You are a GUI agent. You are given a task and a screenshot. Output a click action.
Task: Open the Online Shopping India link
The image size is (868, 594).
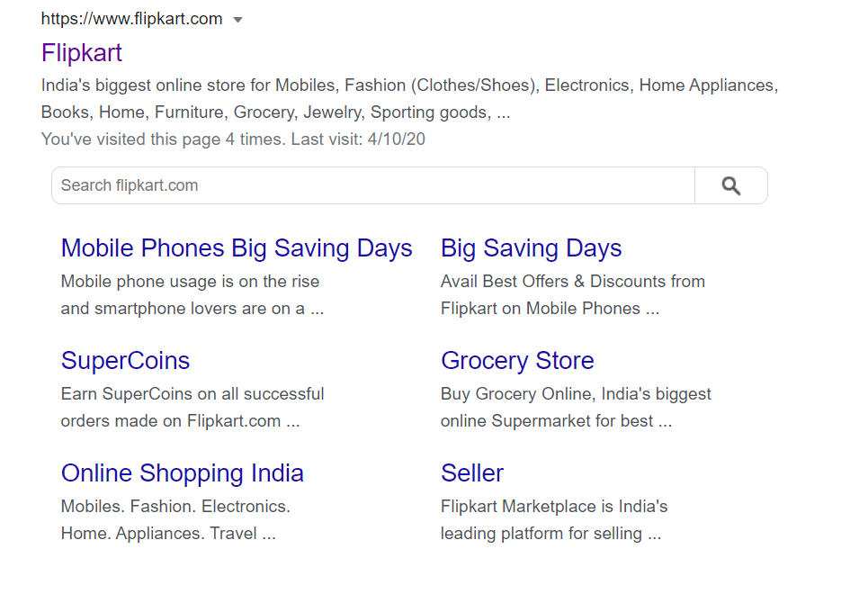pos(183,473)
